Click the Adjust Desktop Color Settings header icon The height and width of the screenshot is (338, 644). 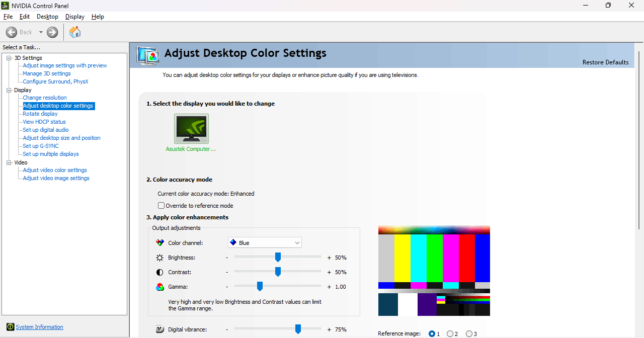pos(148,55)
